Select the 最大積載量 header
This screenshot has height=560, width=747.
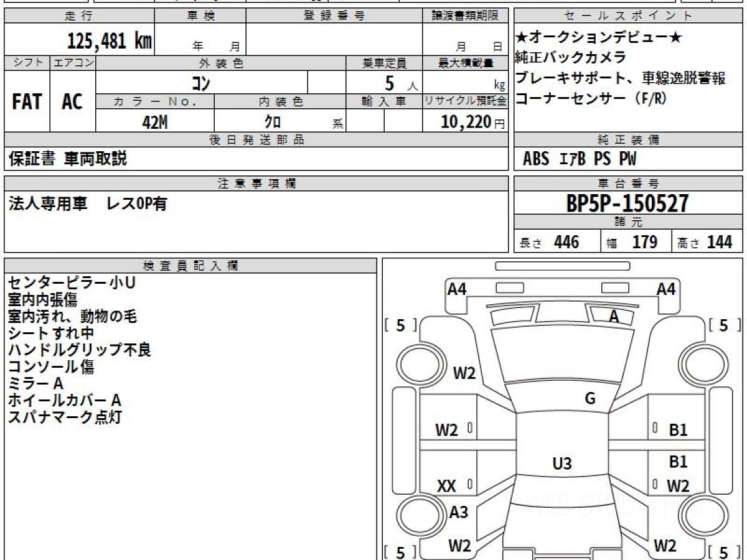point(465,63)
